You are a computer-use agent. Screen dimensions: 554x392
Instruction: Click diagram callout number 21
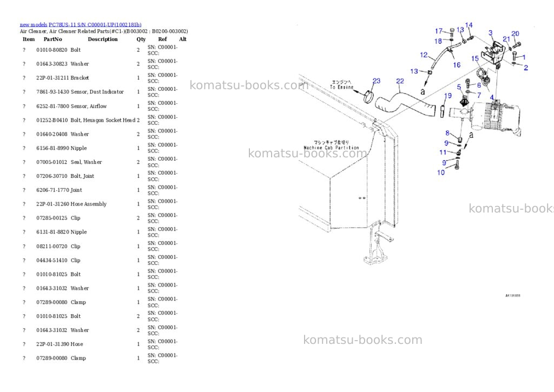click(x=506, y=39)
